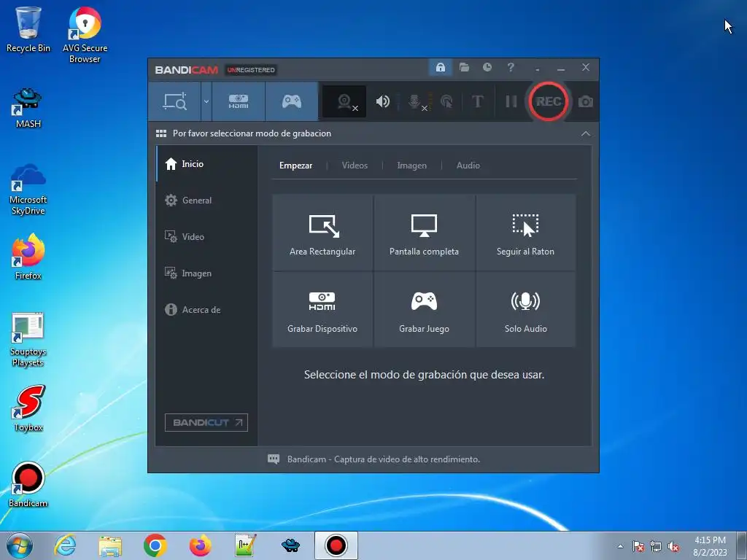Image resolution: width=747 pixels, height=560 pixels.
Task: Switch to the Videos tab
Action: (355, 166)
